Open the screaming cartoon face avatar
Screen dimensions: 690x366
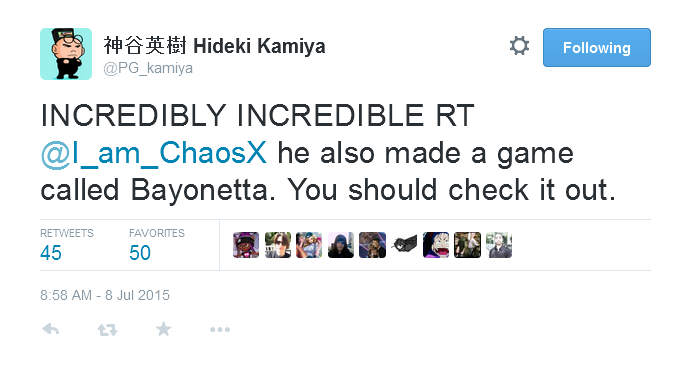436,245
